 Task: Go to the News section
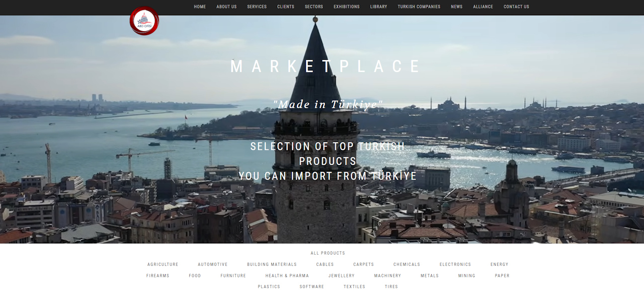pyautogui.click(x=456, y=7)
